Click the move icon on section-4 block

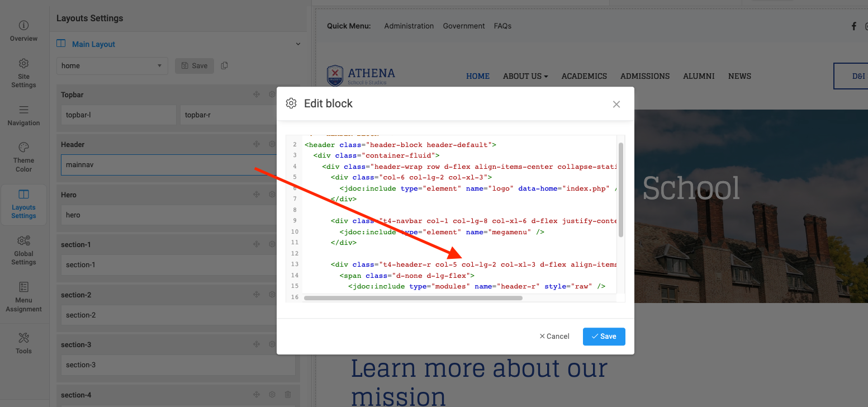[x=257, y=395]
